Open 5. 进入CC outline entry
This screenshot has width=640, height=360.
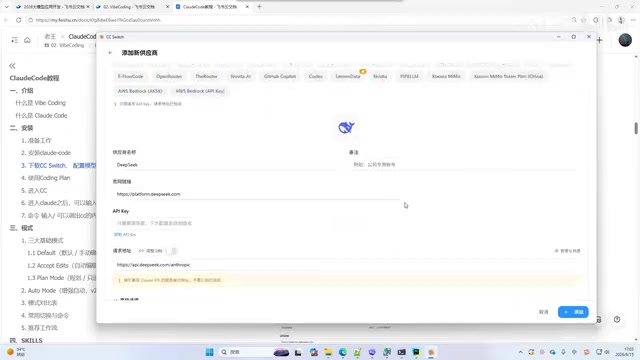34,191
